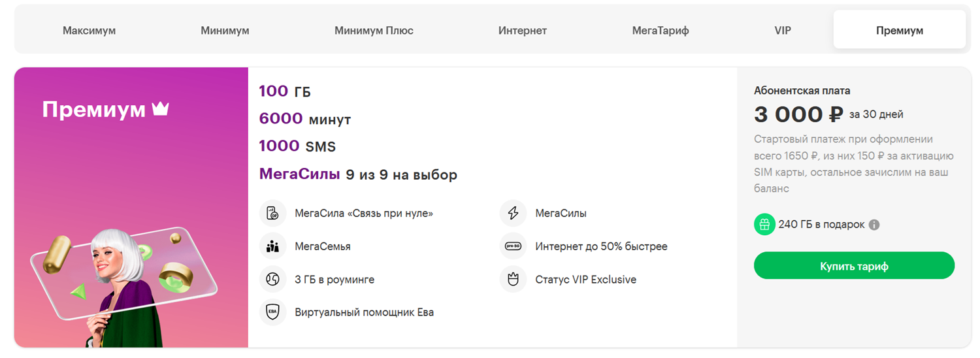Click the lightning bolt icon beside МегаСилы
This screenshot has width=980, height=358.
513,214
